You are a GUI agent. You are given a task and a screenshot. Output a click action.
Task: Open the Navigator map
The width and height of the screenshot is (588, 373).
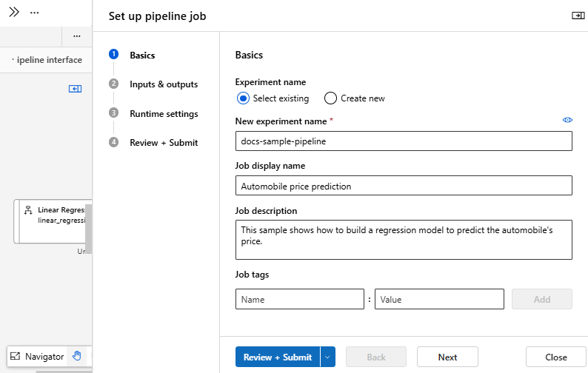pos(37,357)
